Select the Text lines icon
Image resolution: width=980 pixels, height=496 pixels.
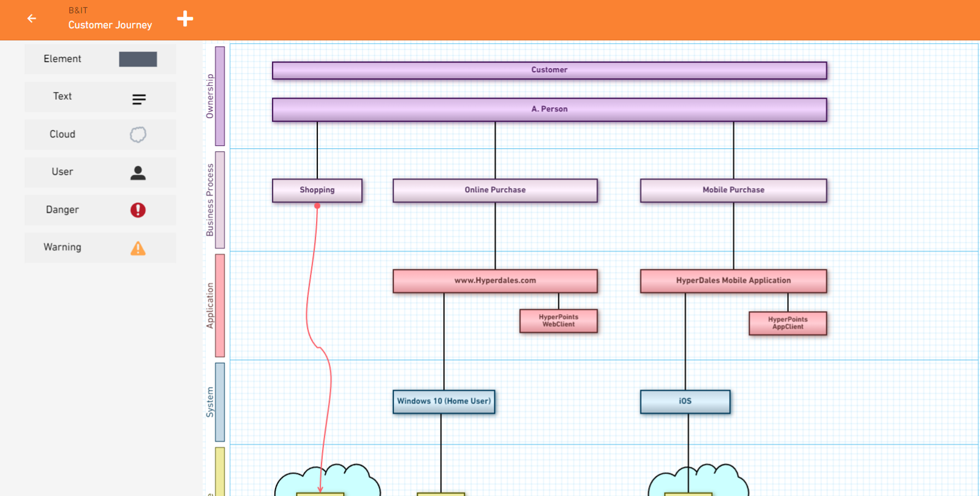(139, 99)
